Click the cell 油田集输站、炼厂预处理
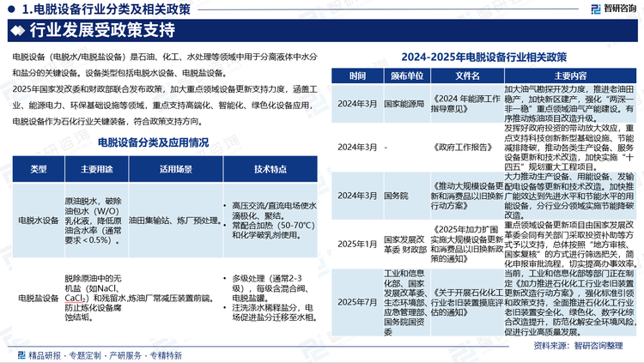 point(175,221)
